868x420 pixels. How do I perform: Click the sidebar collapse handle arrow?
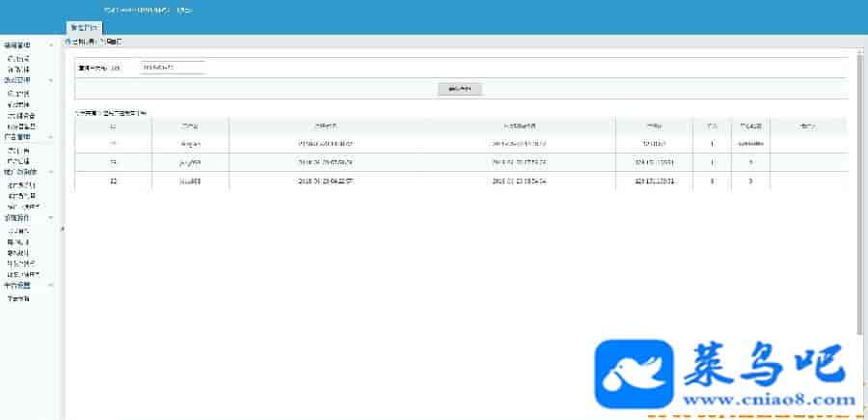click(x=62, y=229)
